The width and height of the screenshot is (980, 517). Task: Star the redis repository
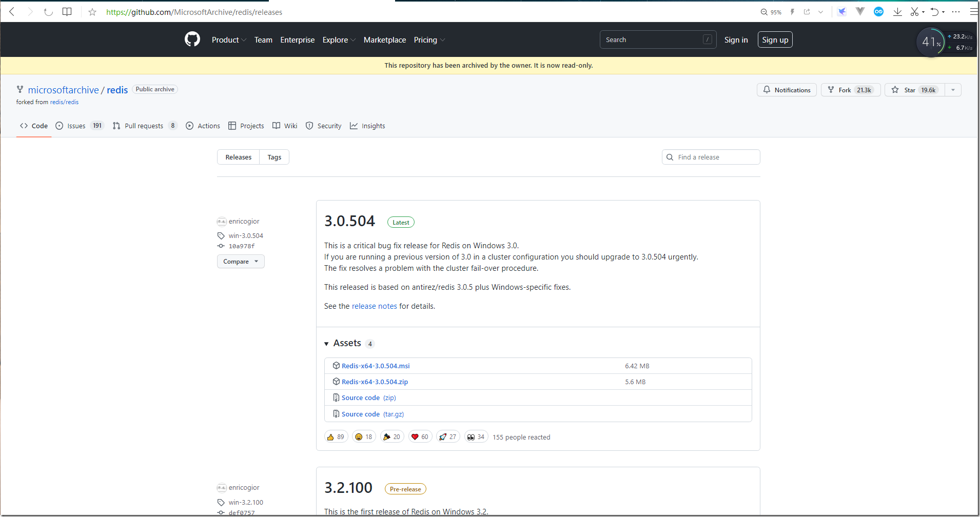pos(915,90)
